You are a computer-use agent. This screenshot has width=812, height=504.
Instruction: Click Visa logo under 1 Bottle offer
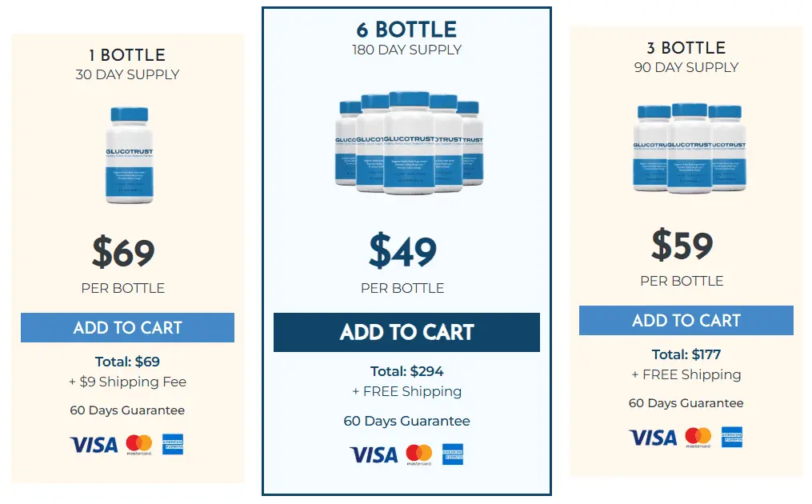pos(94,445)
